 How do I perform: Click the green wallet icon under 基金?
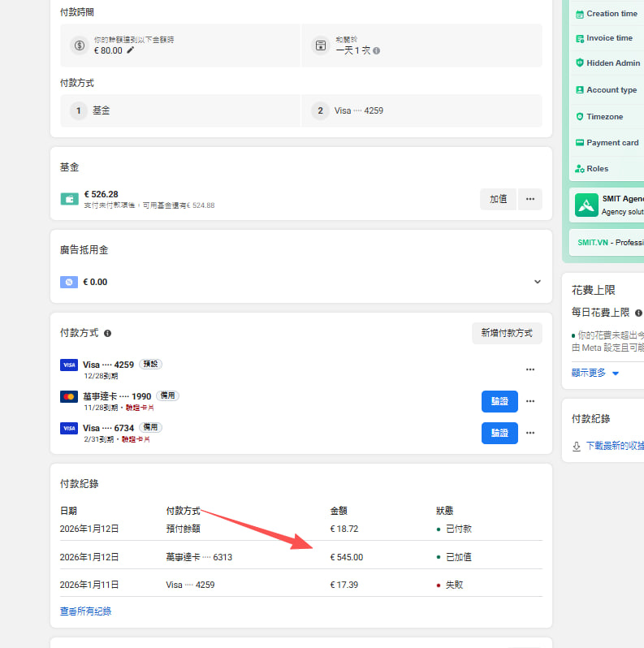[69, 199]
